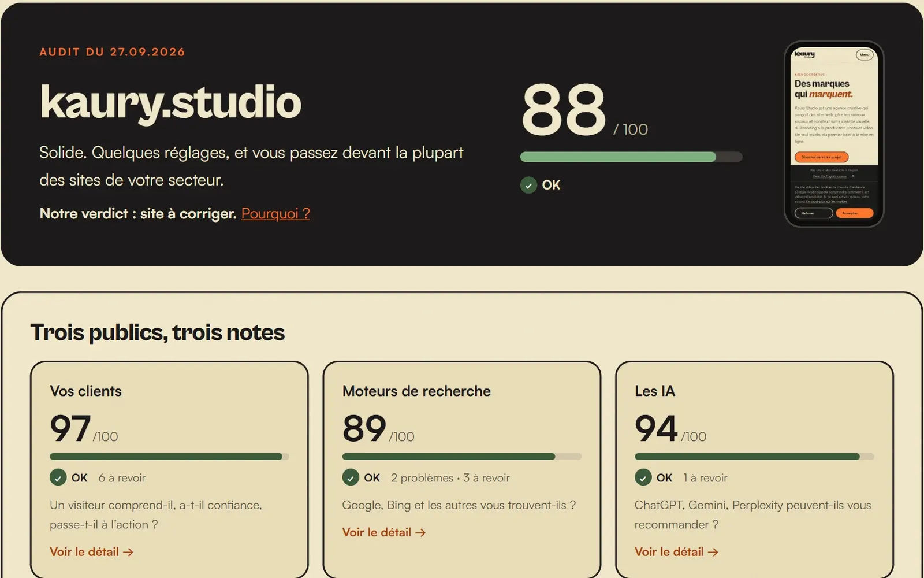Click the "1 à revoir" count
Viewport: 924px width, 578px height.
pos(705,478)
